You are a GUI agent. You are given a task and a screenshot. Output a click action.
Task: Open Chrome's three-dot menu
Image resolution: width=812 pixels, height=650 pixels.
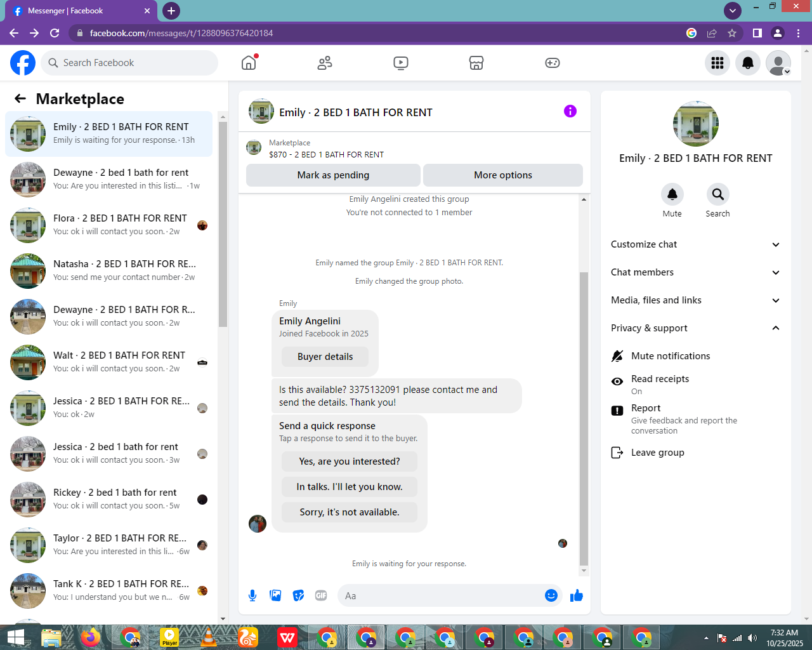point(798,33)
